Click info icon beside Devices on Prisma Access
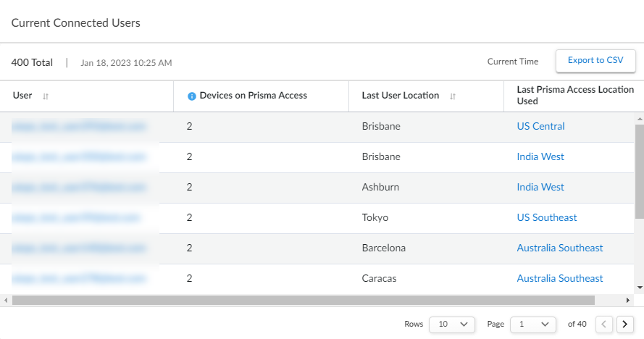644x339 pixels. point(192,96)
